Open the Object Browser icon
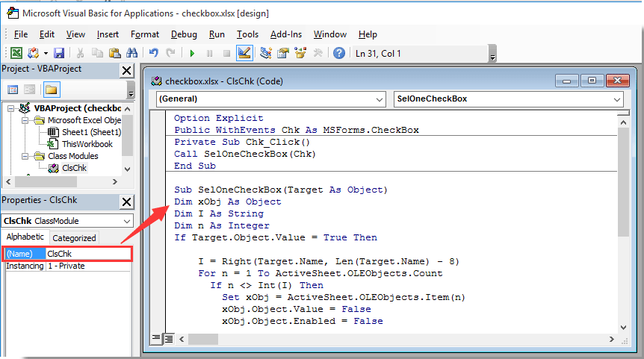Viewport: 644px width, 359px height. point(300,53)
